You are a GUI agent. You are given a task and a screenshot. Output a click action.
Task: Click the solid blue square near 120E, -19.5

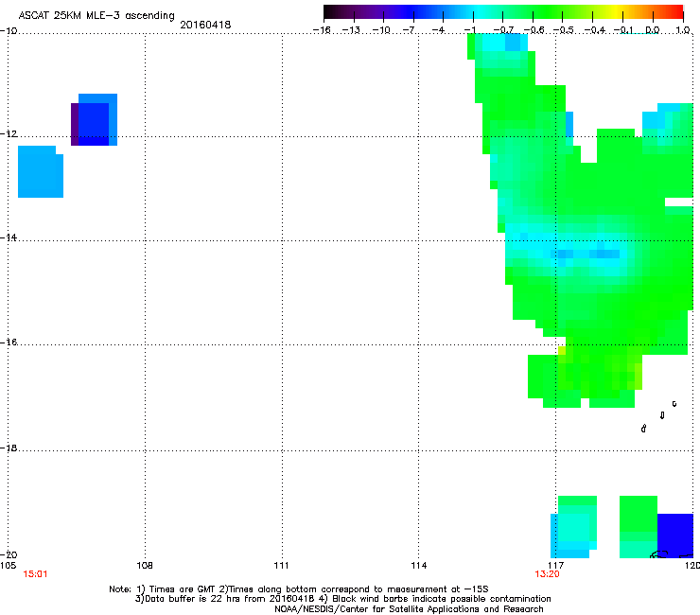click(675, 535)
